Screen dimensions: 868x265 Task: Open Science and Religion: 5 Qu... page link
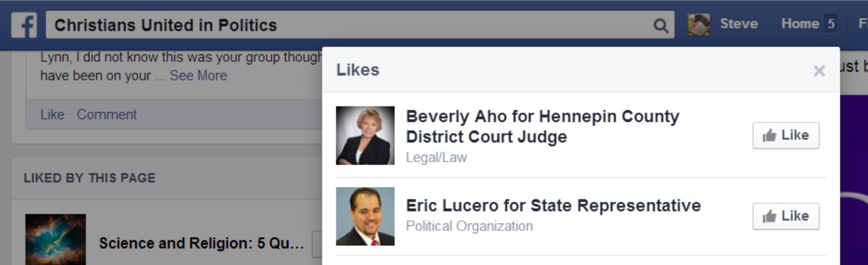(201, 243)
